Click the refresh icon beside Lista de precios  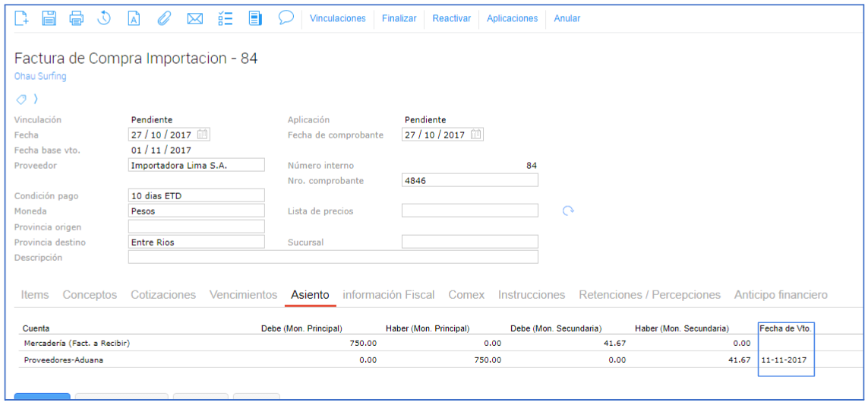pos(567,211)
